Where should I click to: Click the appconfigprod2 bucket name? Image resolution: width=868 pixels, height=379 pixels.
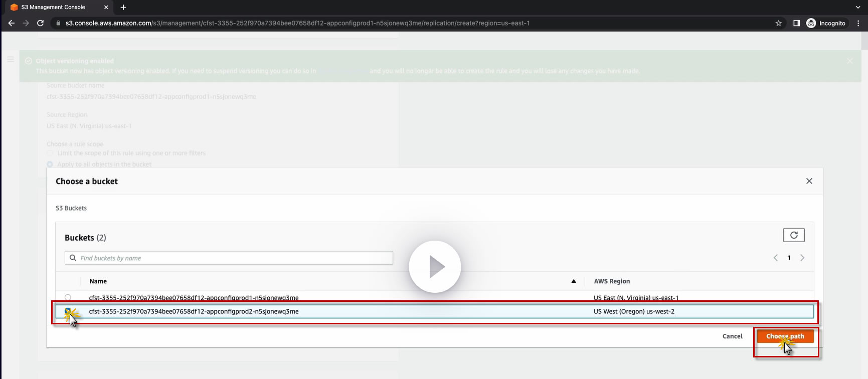pos(194,311)
